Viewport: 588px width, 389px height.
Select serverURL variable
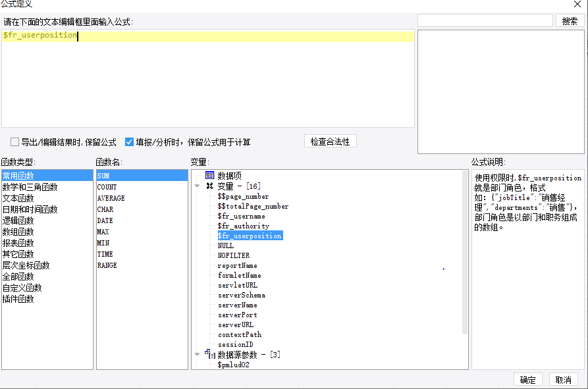pyautogui.click(x=236, y=324)
